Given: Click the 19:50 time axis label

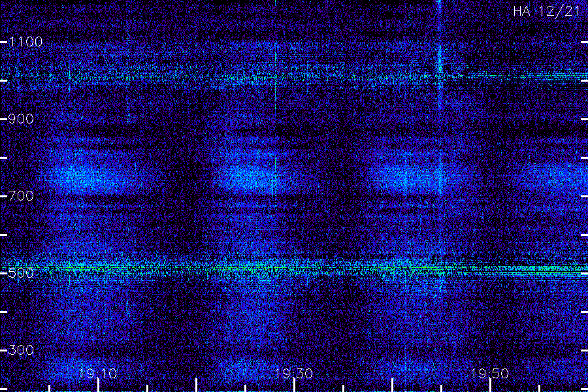Looking at the screenshot, I should pos(490,374).
